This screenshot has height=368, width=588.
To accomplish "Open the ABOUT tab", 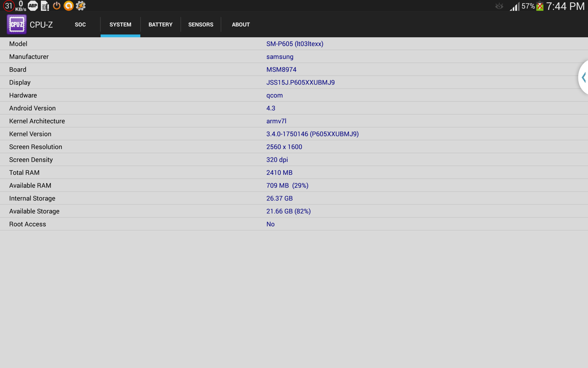I will click(241, 25).
